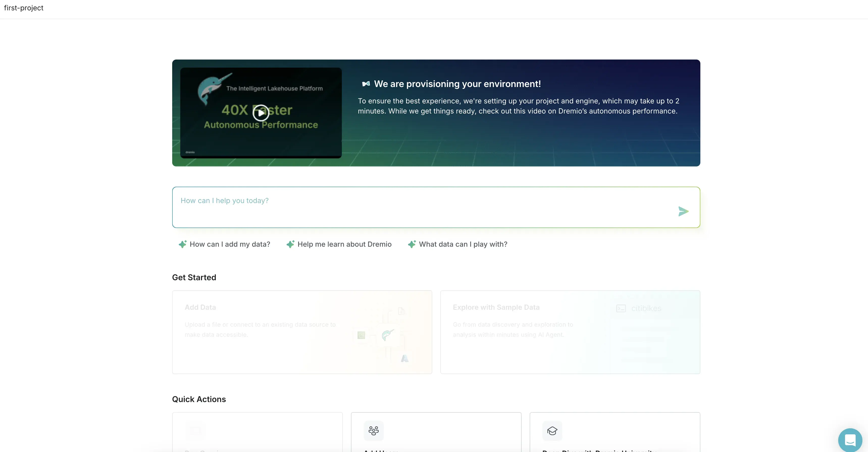Click the Get Started heading
This screenshot has width=868, height=452.
(194, 277)
